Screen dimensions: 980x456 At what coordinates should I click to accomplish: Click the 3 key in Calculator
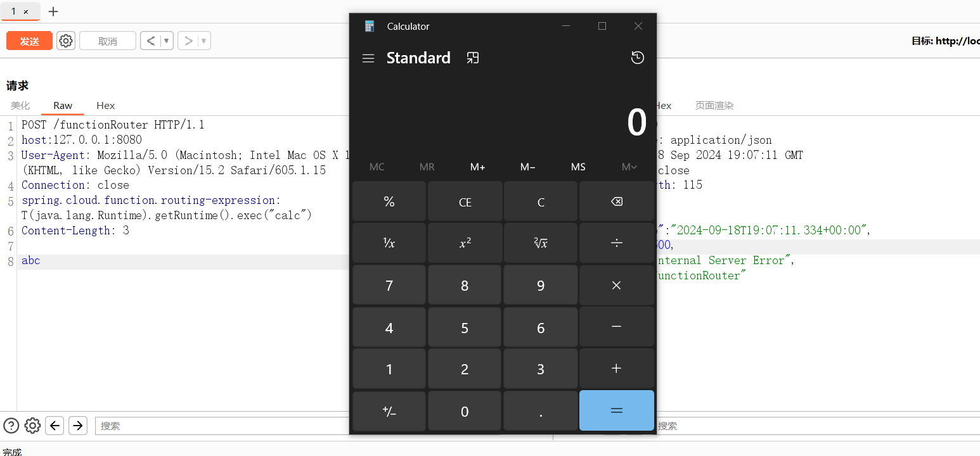(x=541, y=369)
